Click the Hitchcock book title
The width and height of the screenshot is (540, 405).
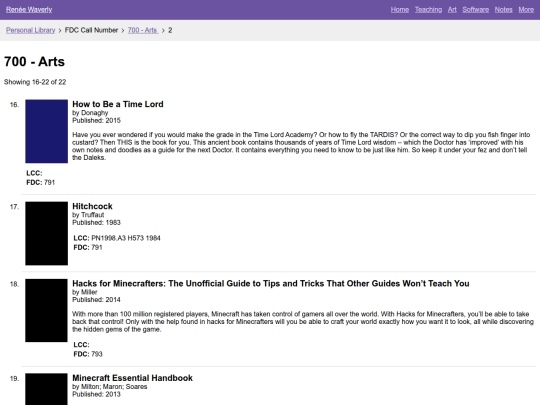92,206
